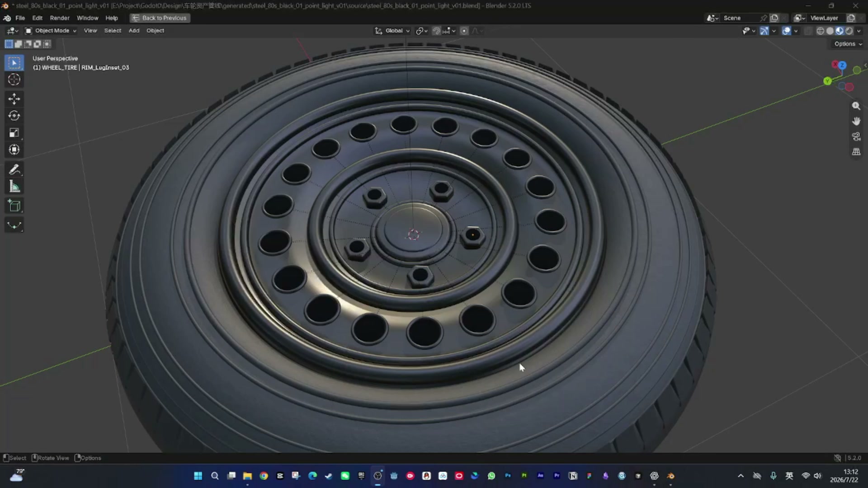868x488 pixels.
Task: Select the Annotate pencil tool
Action: point(14,169)
